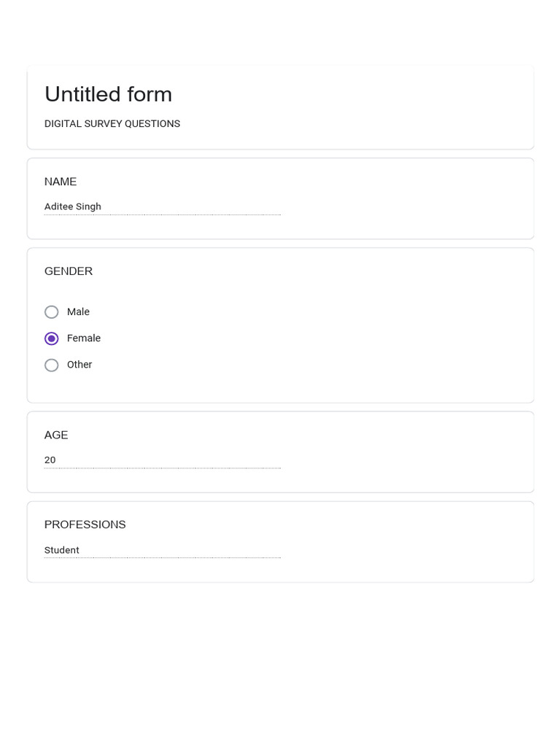Click the "Male" option label text
The image size is (560, 747).
78,312
